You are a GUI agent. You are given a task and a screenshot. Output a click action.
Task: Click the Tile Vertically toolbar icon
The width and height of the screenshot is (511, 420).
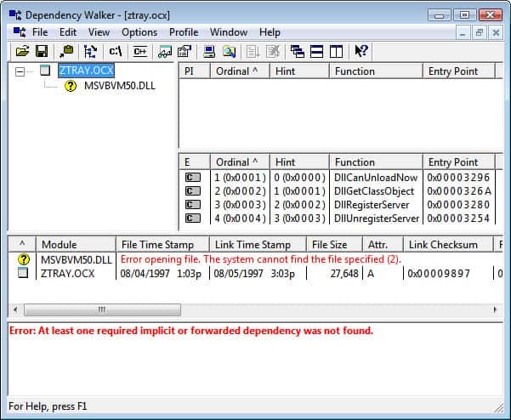pyautogui.click(x=335, y=51)
